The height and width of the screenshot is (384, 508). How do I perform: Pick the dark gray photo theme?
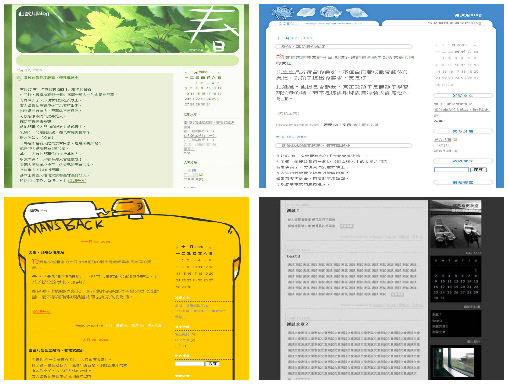pyautogui.click(x=381, y=288)
